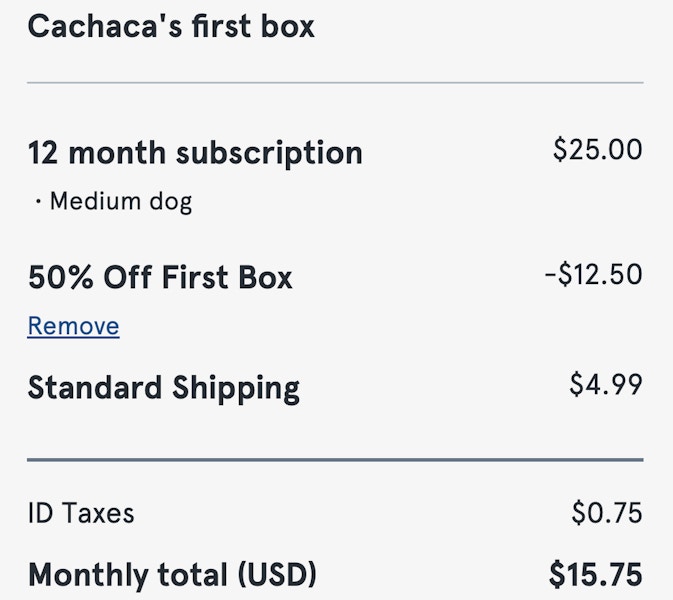Image resolution: width=673 pixels, height=600 pixels.
Task: Select the $0.75 tax amount
Action: coord(607,512)
